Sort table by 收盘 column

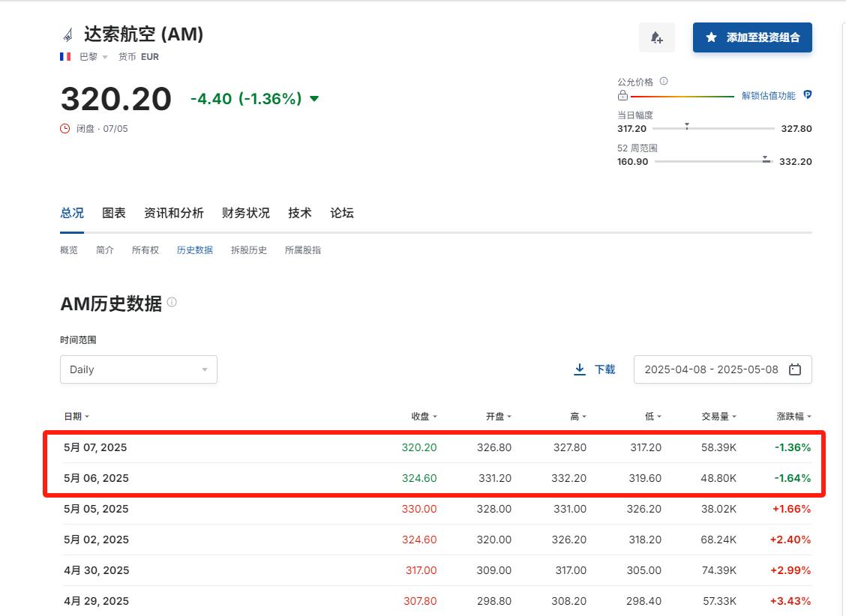click(x=424, y=416)
